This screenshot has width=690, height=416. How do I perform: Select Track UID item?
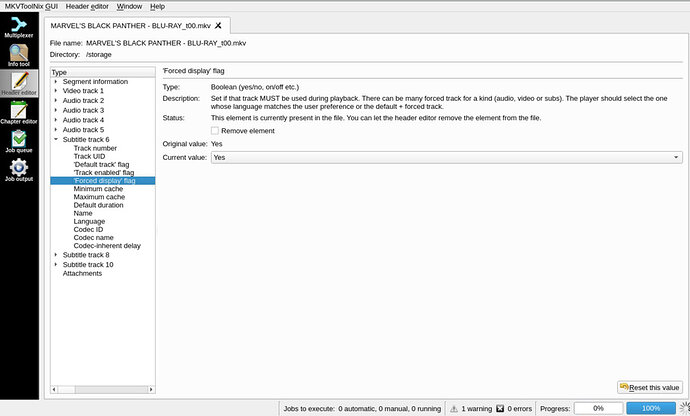point(89,156)
